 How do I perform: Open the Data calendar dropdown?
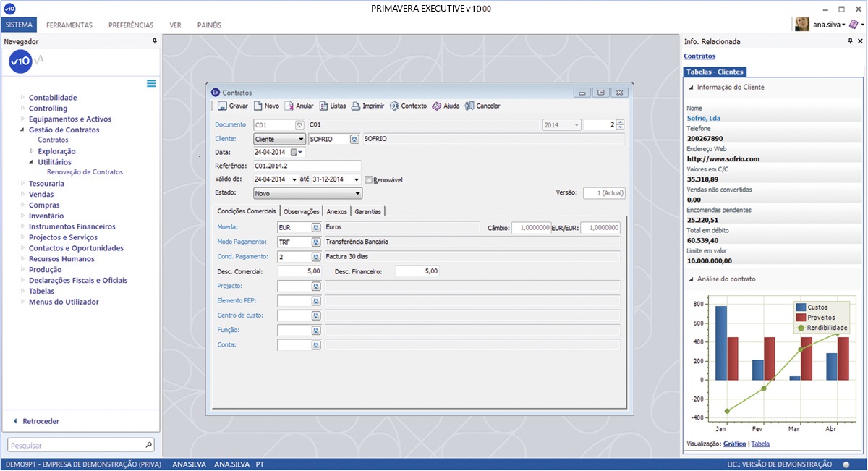click(298, 153)
